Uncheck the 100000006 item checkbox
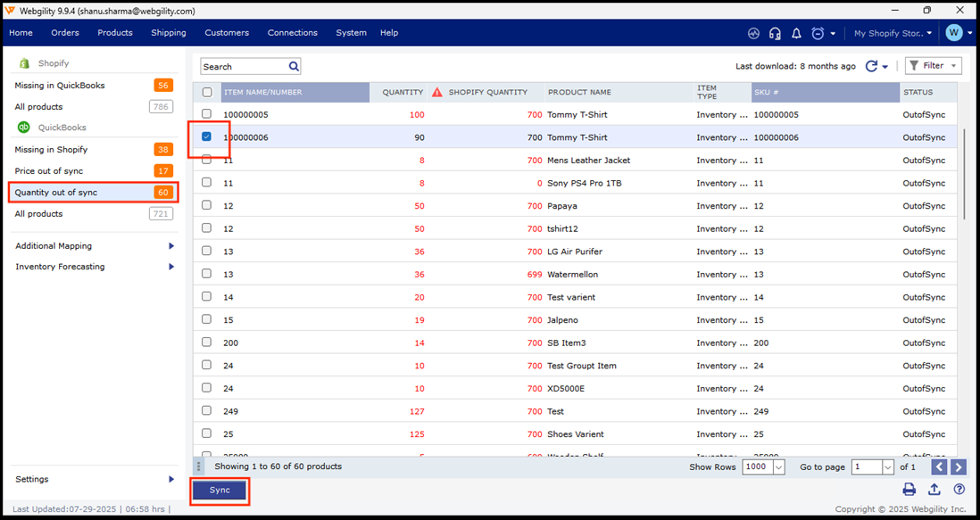 click(207, 137)
